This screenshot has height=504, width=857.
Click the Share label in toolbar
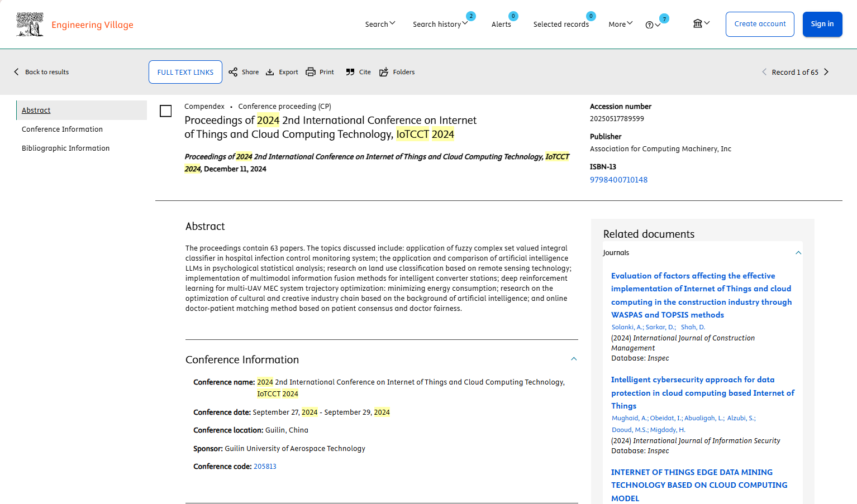coord(250,72)
